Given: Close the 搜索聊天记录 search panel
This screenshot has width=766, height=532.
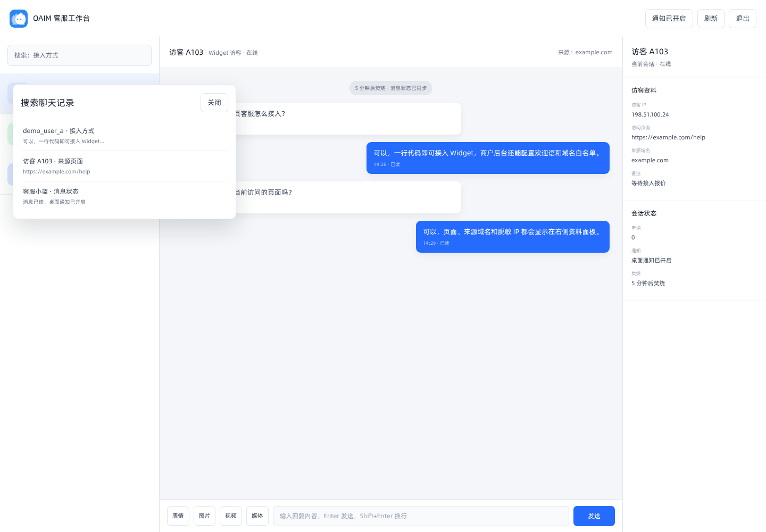Looking at the screenshot, I should (214, 103).
